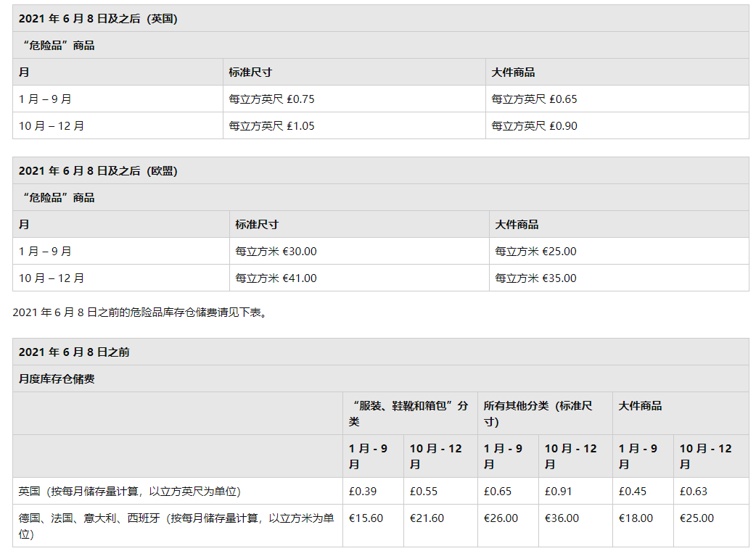Select the cell showing 每立方英尺 £1.05
This screenshot has width=756, height=551.
click(268, 125)
